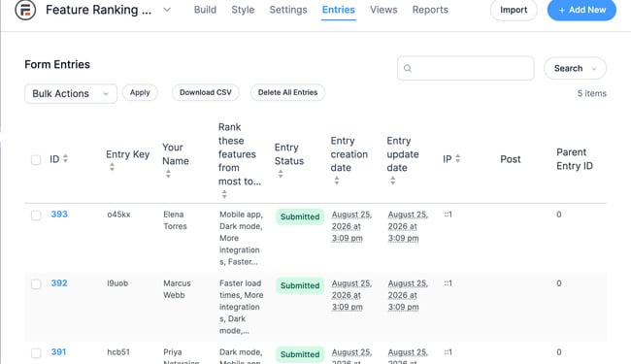Click the 5 items count label
631x364 pixels.
(x=591, y=93)
